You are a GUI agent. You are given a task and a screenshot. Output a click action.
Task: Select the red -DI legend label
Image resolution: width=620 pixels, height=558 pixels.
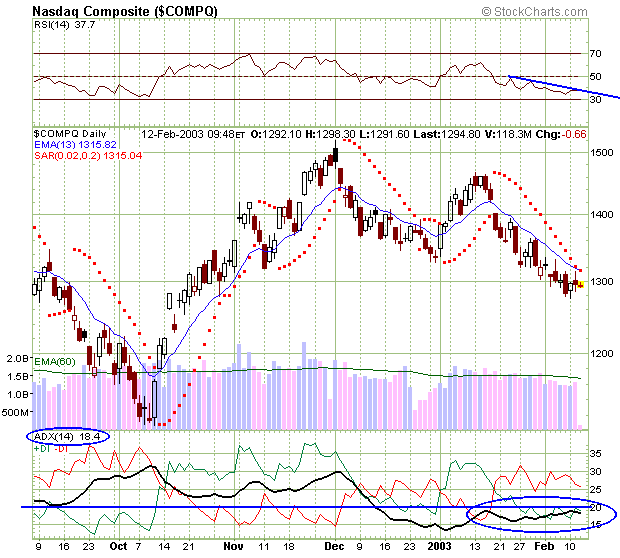61,449
